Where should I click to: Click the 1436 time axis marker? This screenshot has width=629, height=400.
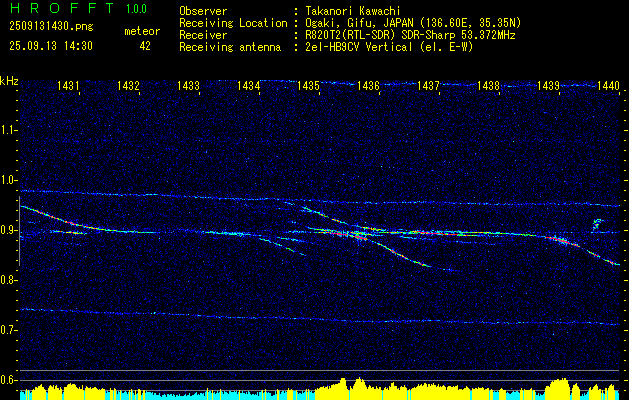coord(369,85)
